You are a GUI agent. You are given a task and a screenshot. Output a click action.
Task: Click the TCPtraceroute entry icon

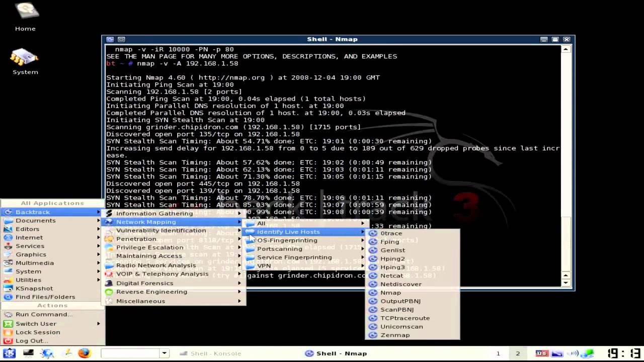pyautogui.click(x=373, y=318)
